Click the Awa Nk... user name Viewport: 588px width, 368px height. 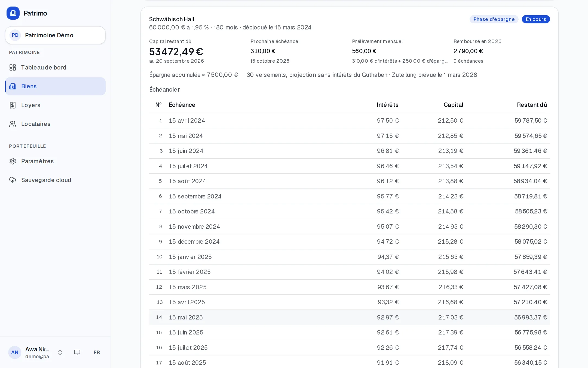[37, 349]
